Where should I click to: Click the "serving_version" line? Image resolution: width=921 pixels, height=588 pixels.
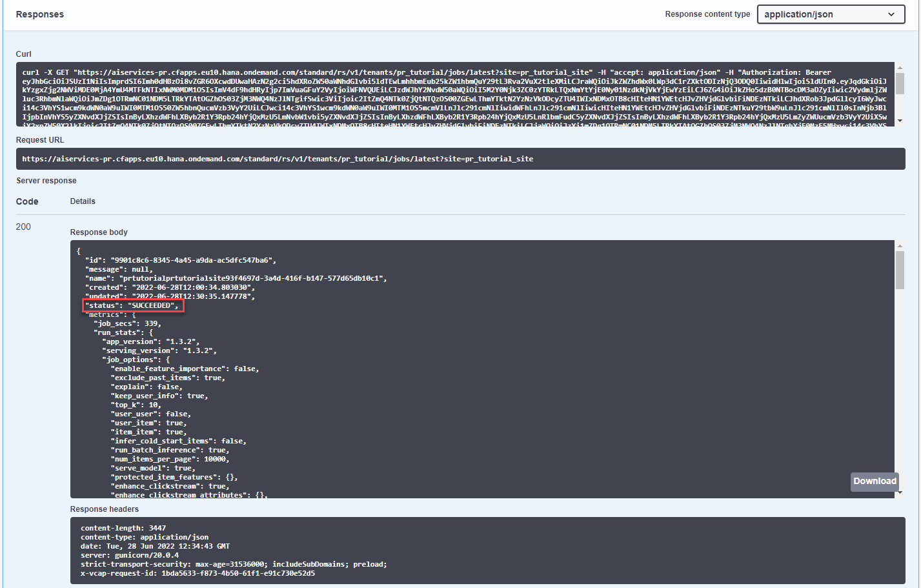point(159,350)
